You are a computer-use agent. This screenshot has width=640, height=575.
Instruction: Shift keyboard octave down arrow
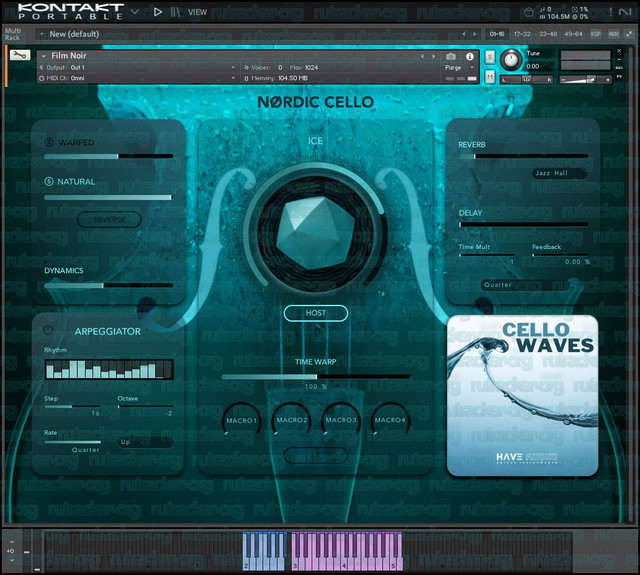tap(12, 560)
